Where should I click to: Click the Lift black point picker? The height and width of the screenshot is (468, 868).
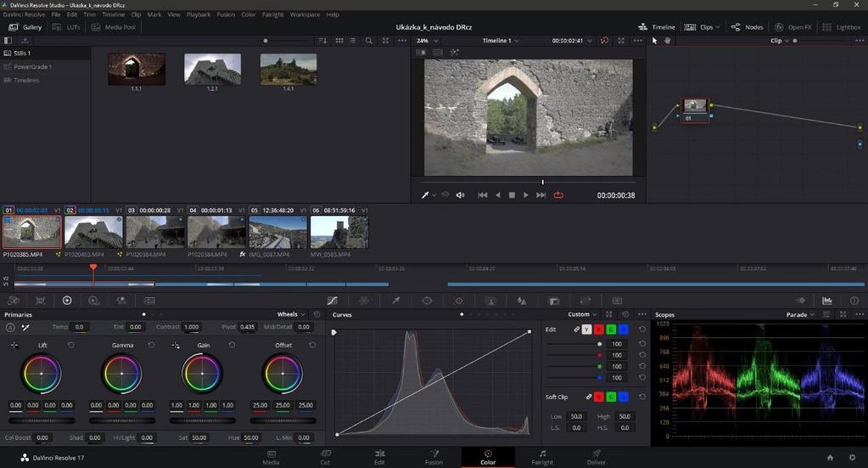(14, 345)
